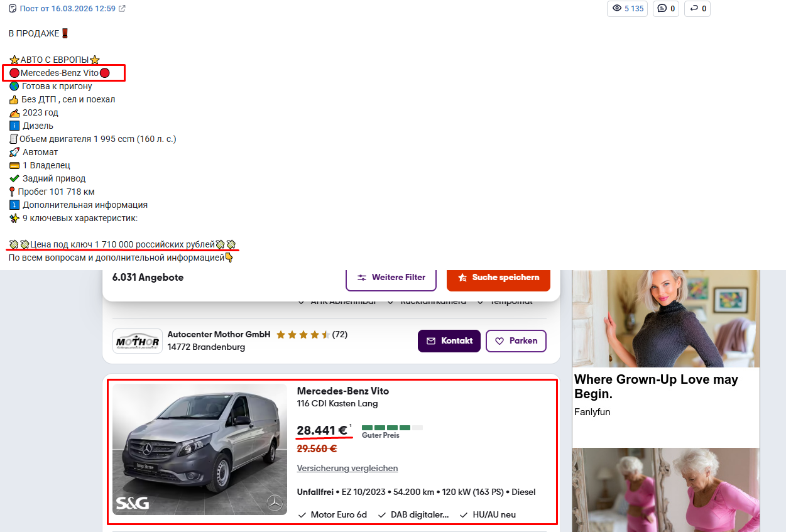
Task: Click the 'Автомат' transmission line
Action: point(34,152)
